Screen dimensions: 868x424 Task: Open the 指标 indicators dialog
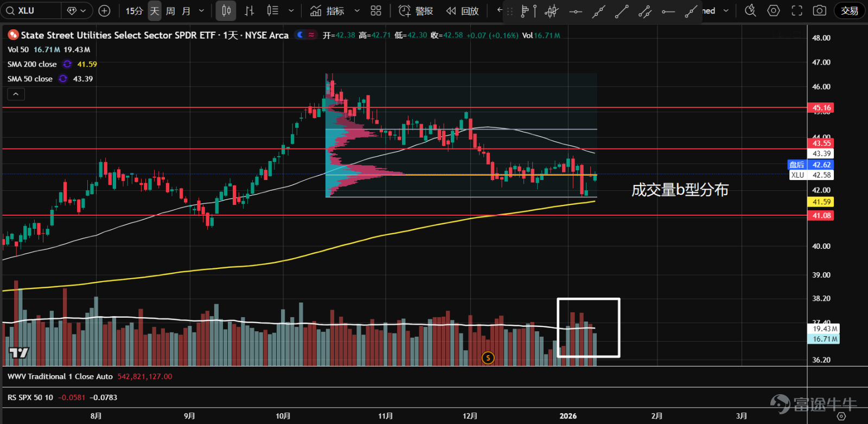[x=327, y=11]
